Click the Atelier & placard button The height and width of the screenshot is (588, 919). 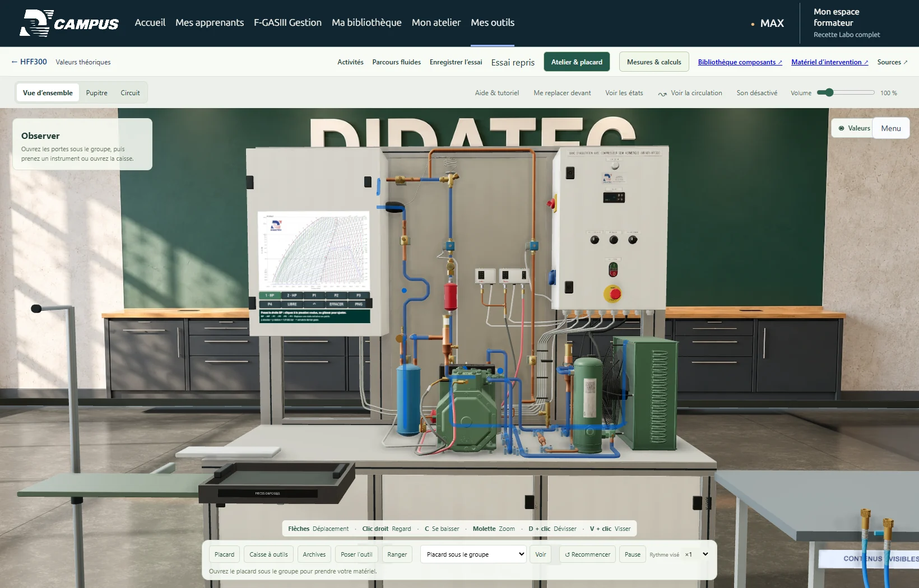point(577,62)
